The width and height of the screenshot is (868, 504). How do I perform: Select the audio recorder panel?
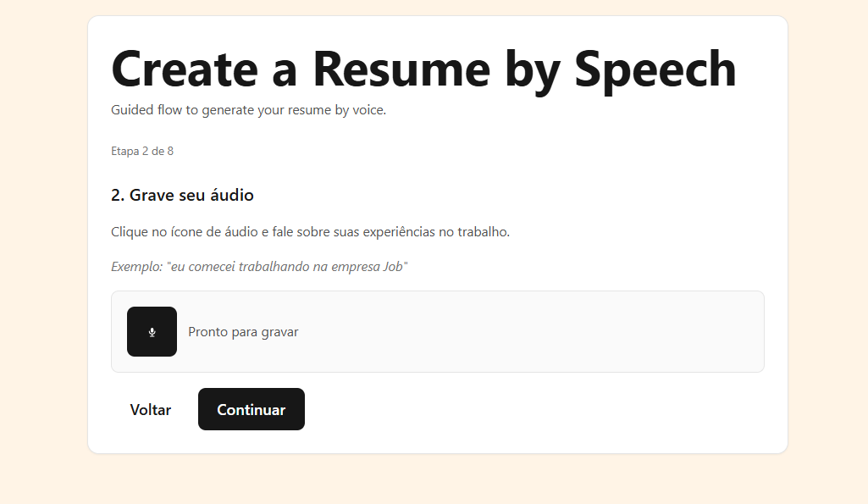click(437, 331)
